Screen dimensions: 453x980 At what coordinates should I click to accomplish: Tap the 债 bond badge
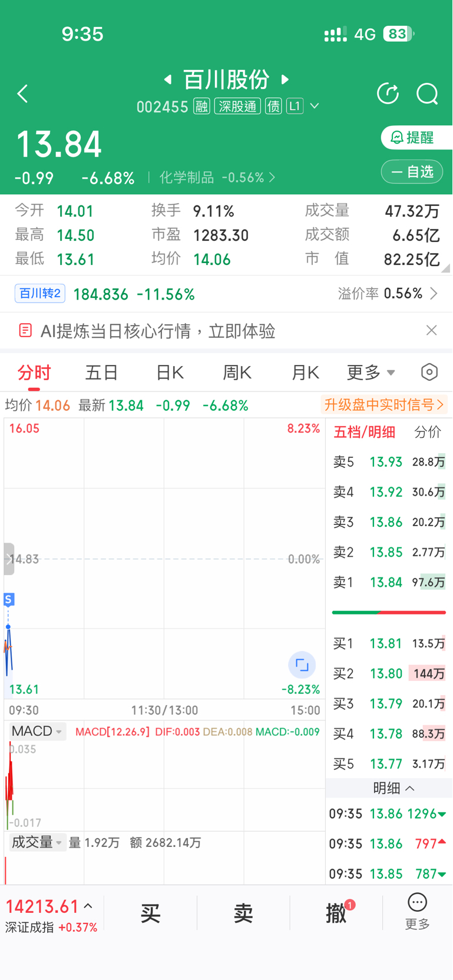tap(273, 107)
